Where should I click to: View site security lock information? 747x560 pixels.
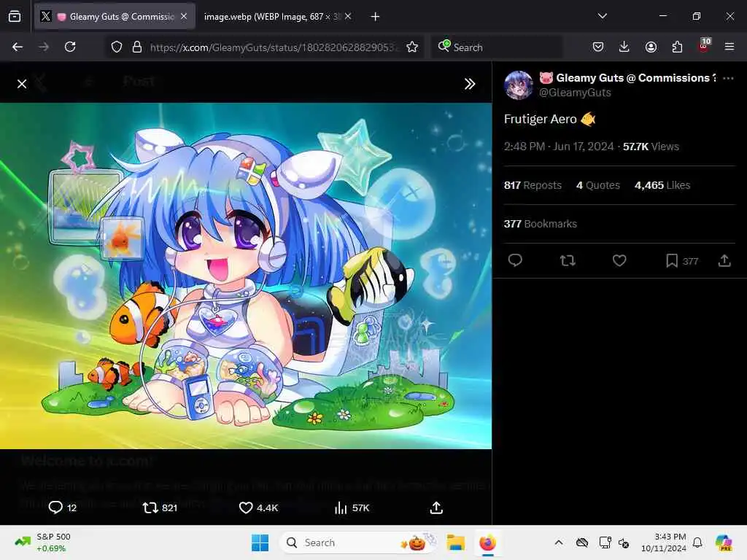point(137,47)
